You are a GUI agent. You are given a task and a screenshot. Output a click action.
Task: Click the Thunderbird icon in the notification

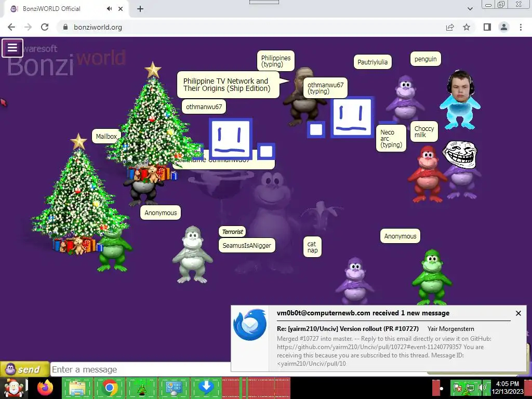tap(250, 325)
